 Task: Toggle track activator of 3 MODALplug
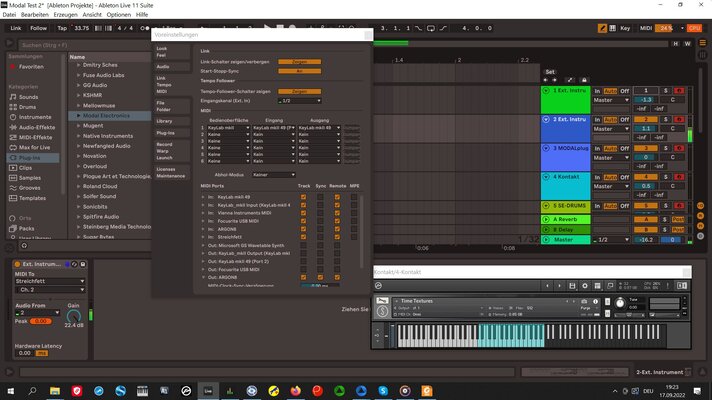(x=645, y=148)
